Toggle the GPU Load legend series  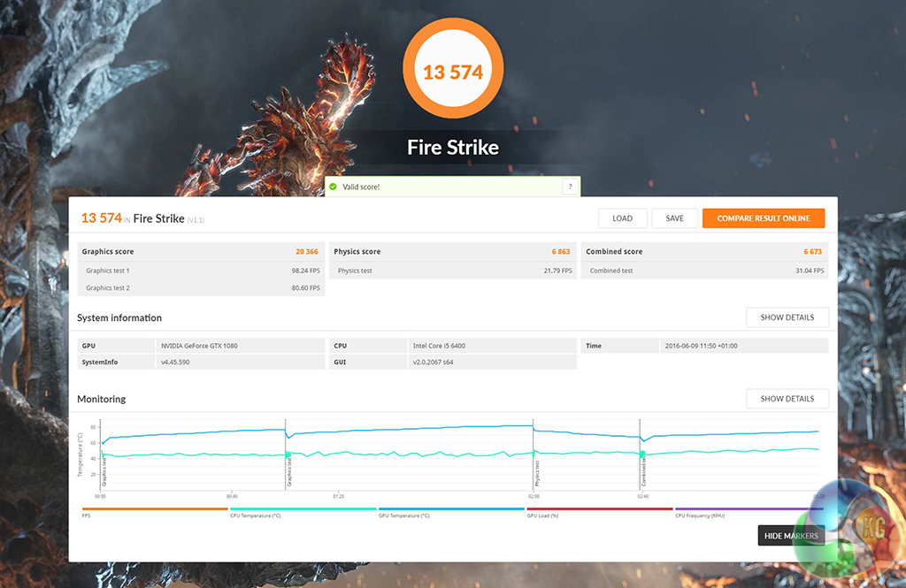pyautogui.click(x=599, y=512)
